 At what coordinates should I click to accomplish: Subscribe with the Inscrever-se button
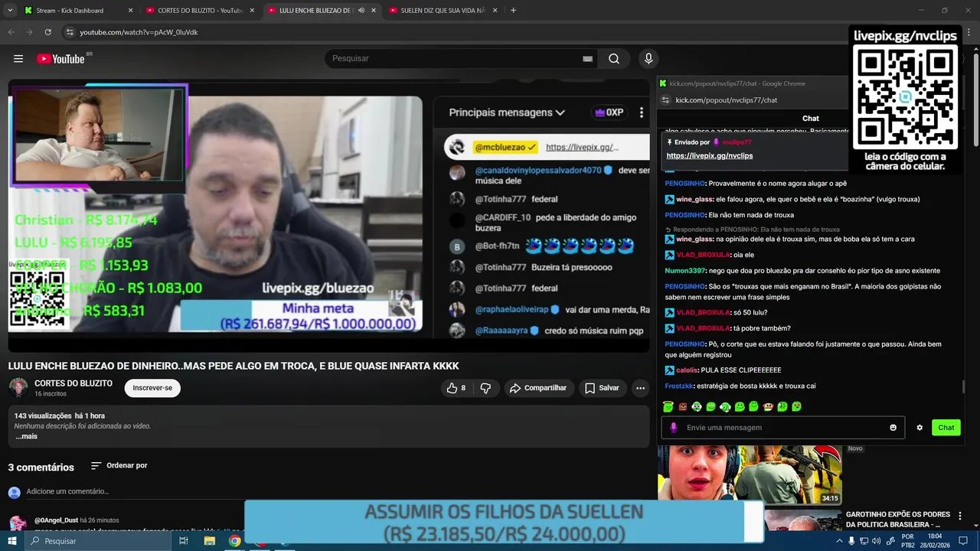(x=152, y=388)
